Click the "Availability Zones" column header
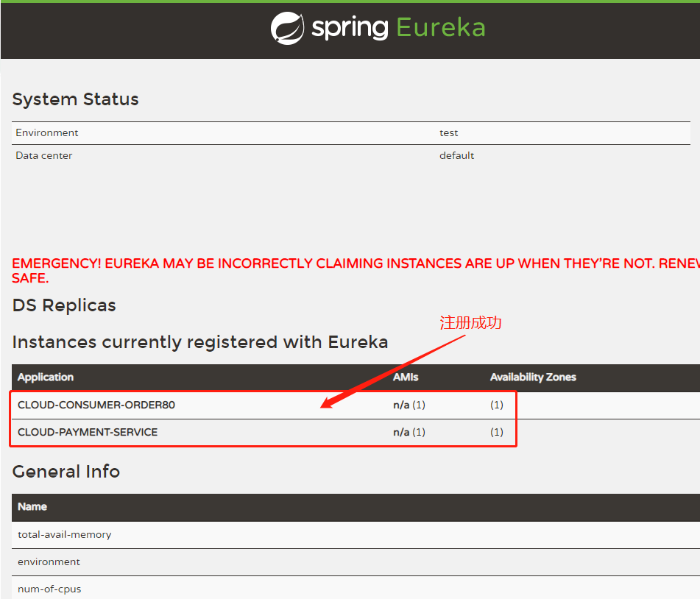Viewport: 700px width, 599px height. [x=533, y=378]
